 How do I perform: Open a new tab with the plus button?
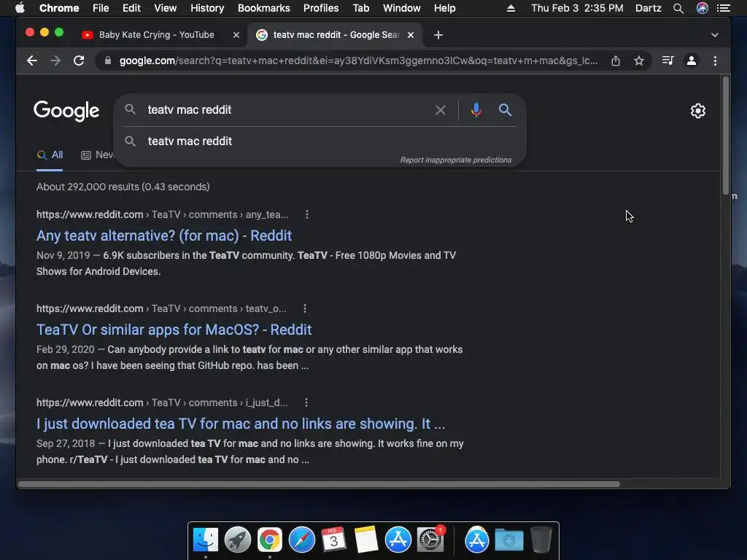tap(438, 35)
